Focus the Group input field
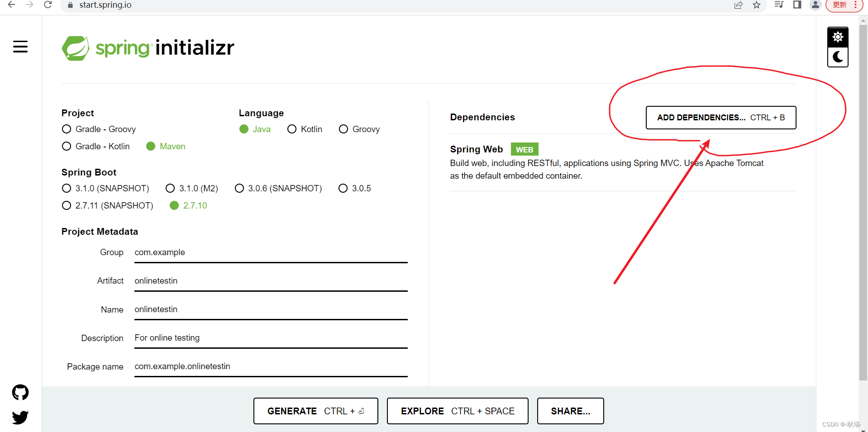This screenshot has width=868, height=432. 271,252
